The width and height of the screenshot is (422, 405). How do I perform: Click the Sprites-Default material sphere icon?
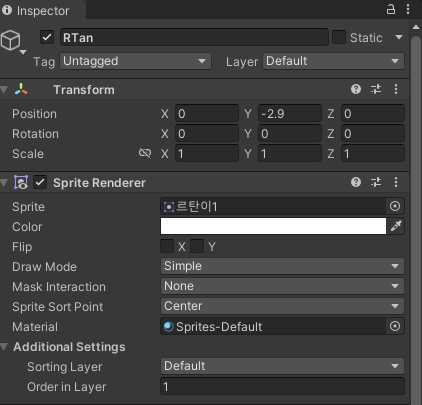(169, 326)
